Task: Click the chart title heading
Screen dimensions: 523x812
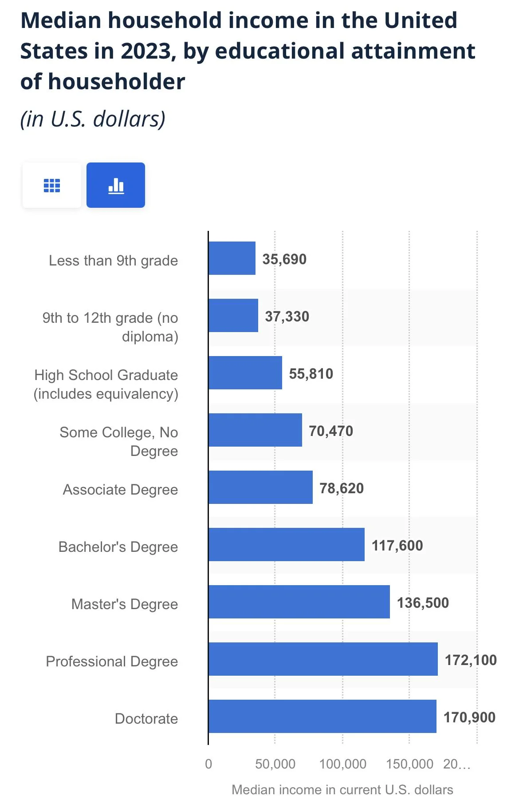Action: tap(248, 51)
